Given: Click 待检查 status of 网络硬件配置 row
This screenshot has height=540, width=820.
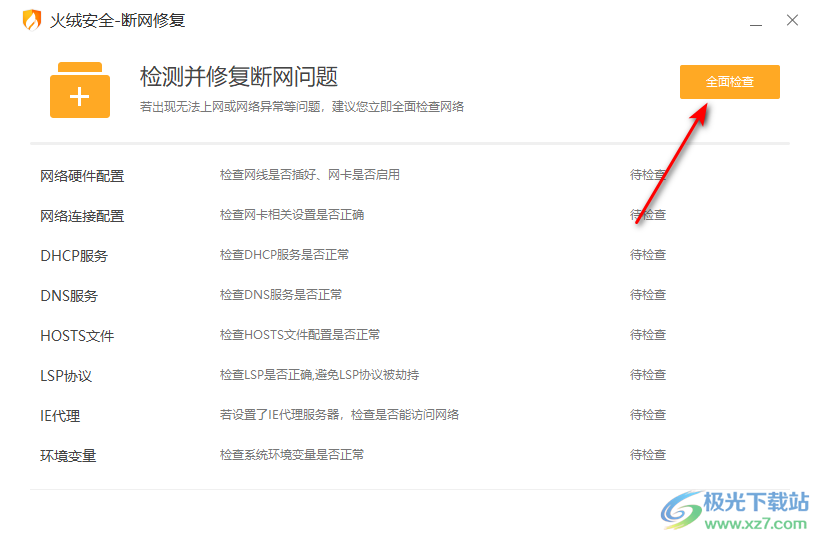Looking at the screenshot, I should 647,175.
